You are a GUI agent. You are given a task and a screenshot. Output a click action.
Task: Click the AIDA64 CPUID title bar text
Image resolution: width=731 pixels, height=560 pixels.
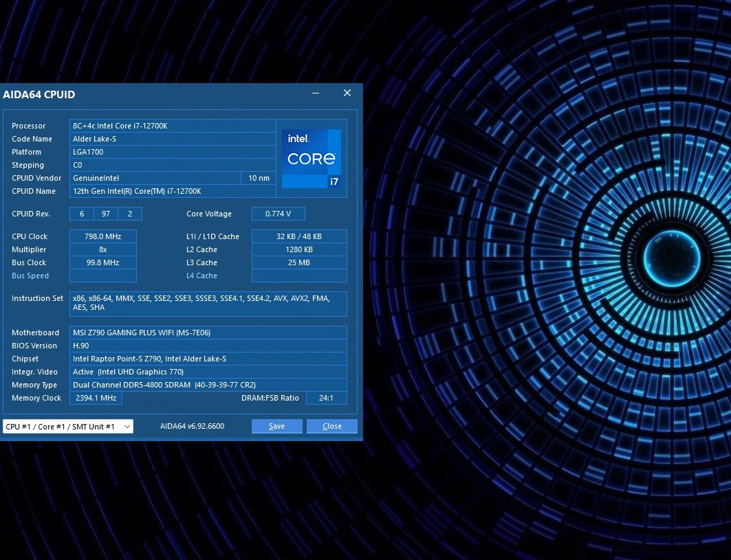click(39, 95)
